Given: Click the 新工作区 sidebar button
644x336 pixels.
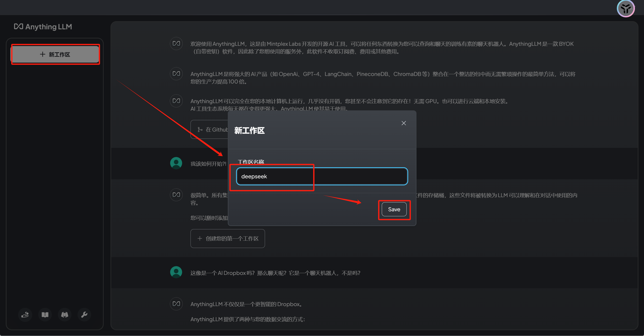Looking at the screenshot, I should (x=55, y=54).
